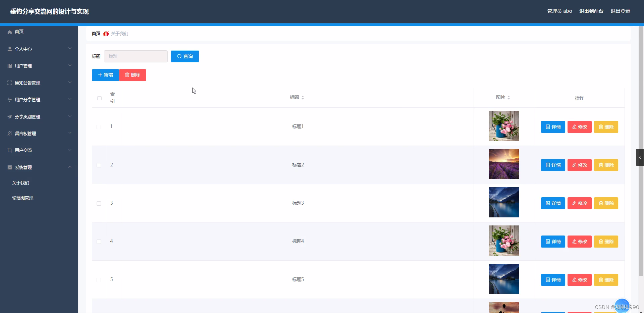Image resolution: width=644 pixels, height=313 pixels.
Task: Collapse the 系统管理 sidebar section
Action: [39, 167]
